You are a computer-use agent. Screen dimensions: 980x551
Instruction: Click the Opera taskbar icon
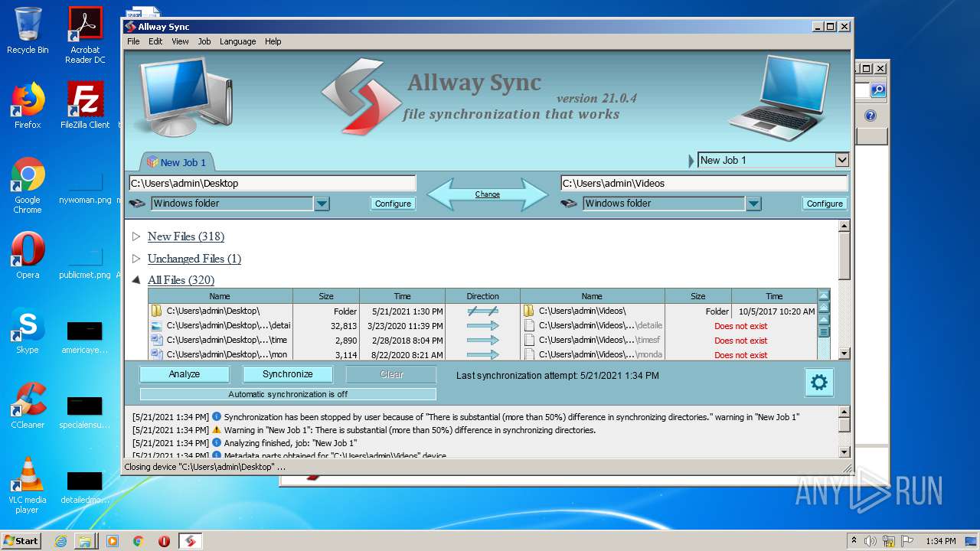(164, 541)
